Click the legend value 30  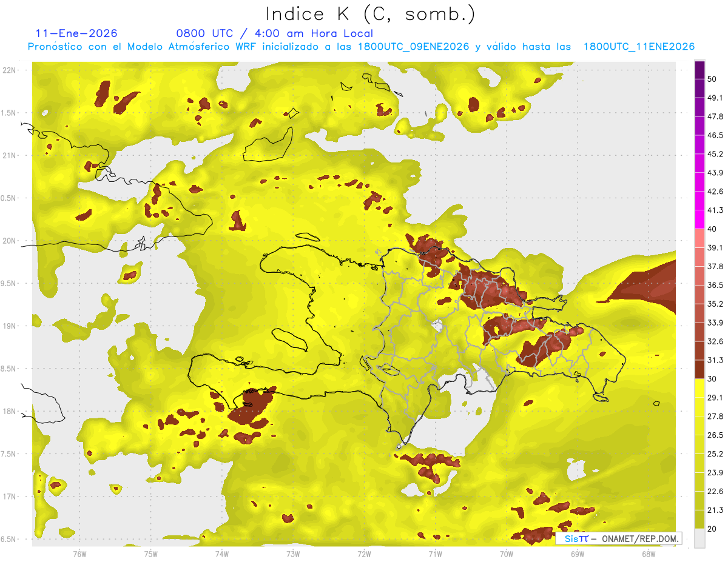[712, 378]
